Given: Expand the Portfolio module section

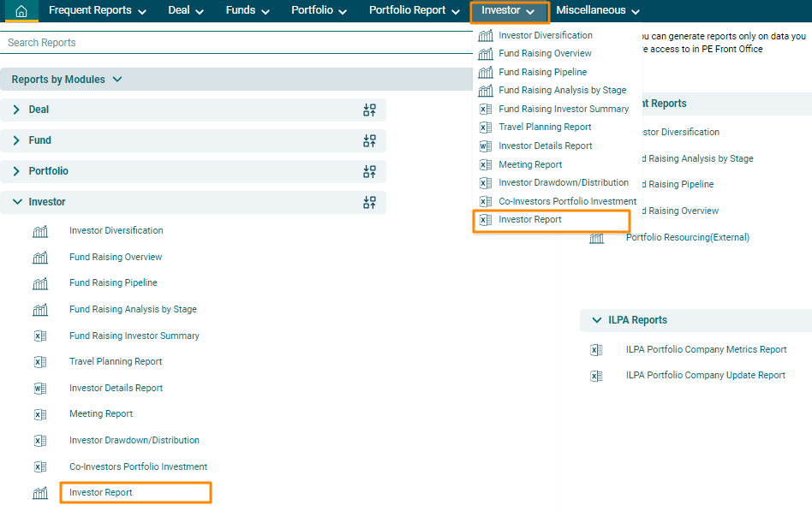Looking at the screenshot, I should (x=16, y=171).
